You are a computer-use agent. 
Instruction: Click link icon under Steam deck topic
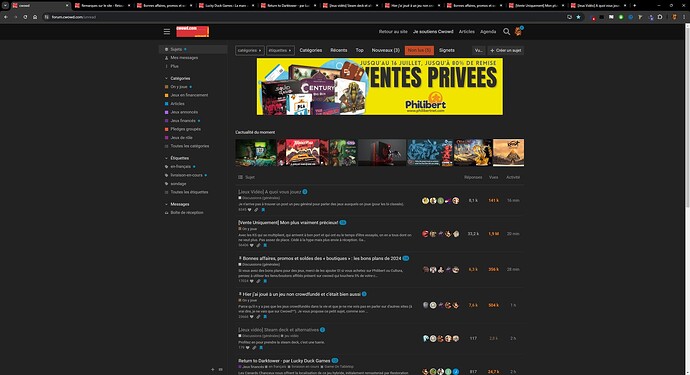[254, 348]
